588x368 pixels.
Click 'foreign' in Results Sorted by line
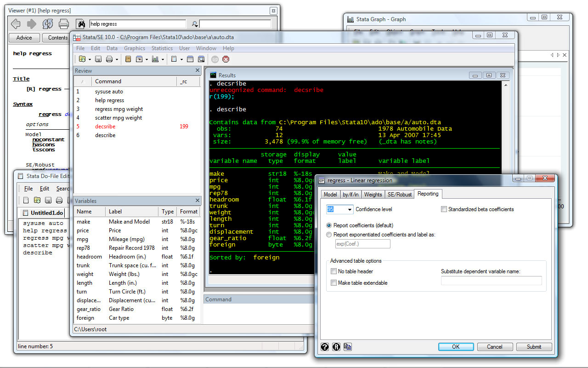266,258
